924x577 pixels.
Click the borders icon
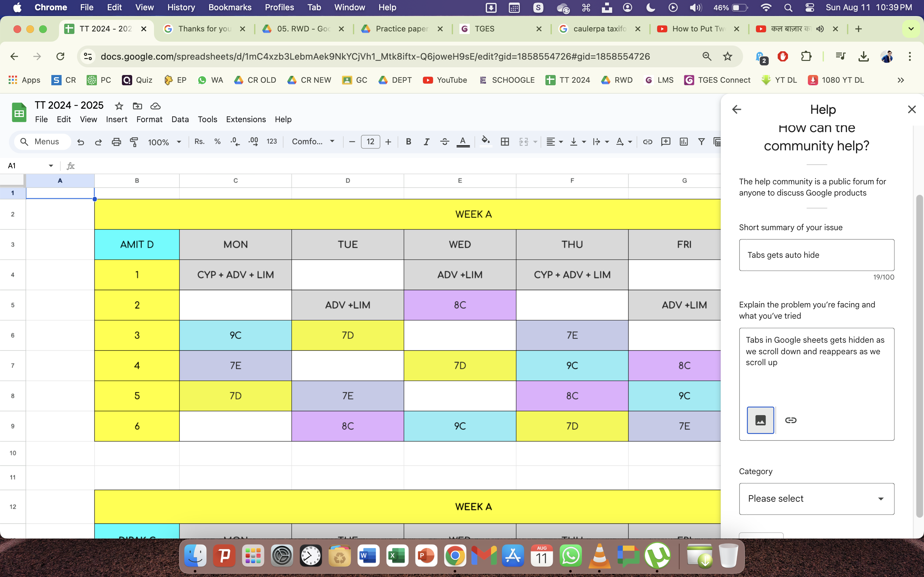coord(505,142)
